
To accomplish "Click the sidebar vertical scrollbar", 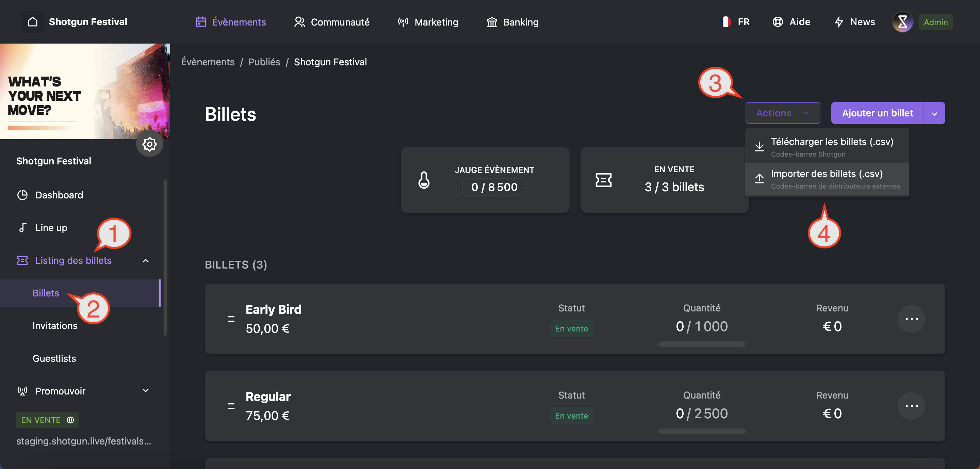I will pyautogui.click(x=165, y=258).
